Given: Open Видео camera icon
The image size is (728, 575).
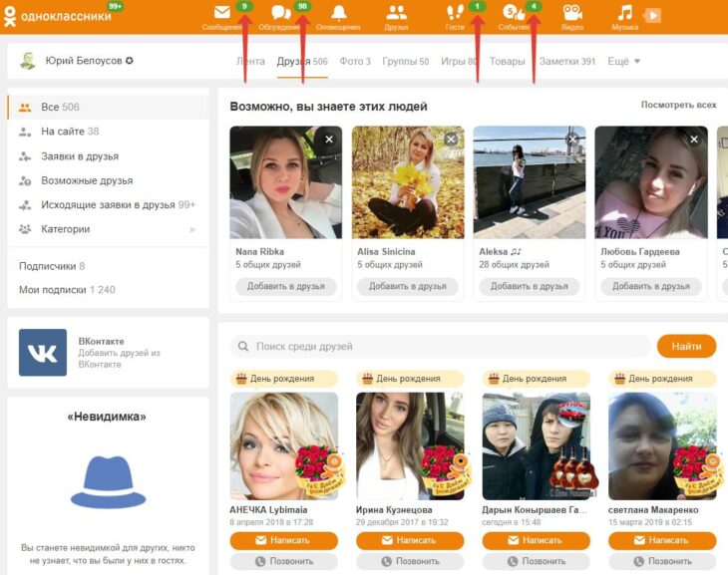Looking at the screenshot, I should (x=572, y=13).
